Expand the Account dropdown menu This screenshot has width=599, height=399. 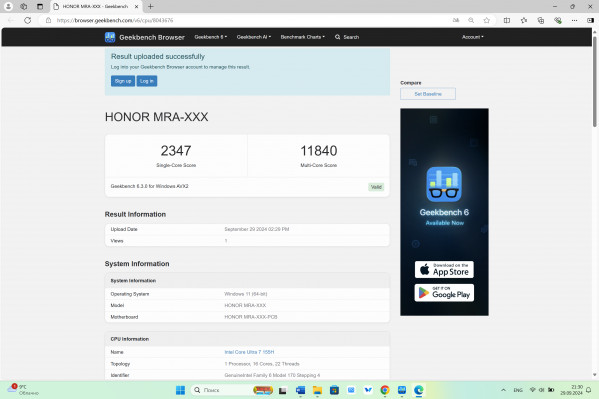[x=473, y=37]
